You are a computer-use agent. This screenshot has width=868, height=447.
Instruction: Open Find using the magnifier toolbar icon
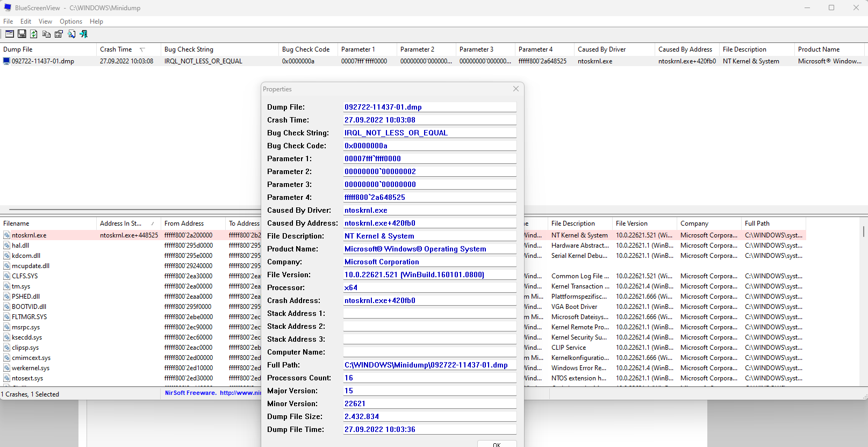tap(71, 34)
